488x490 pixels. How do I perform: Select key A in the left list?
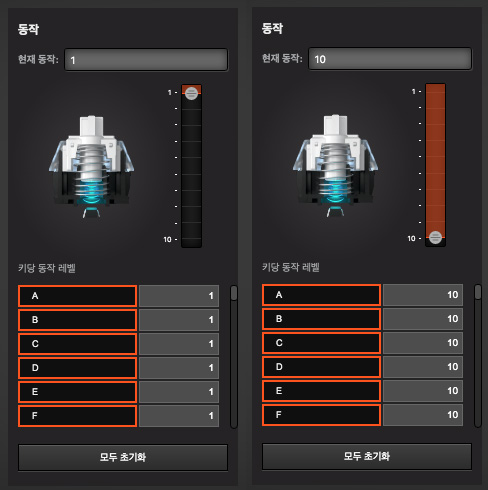(77, 296)
